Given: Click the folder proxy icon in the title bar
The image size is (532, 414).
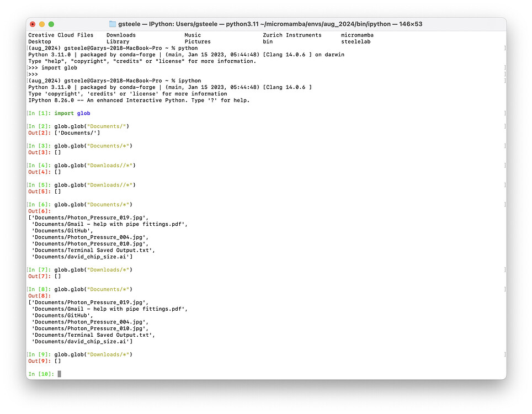Looking at the screenshot, I should click(x=114, y=24).
